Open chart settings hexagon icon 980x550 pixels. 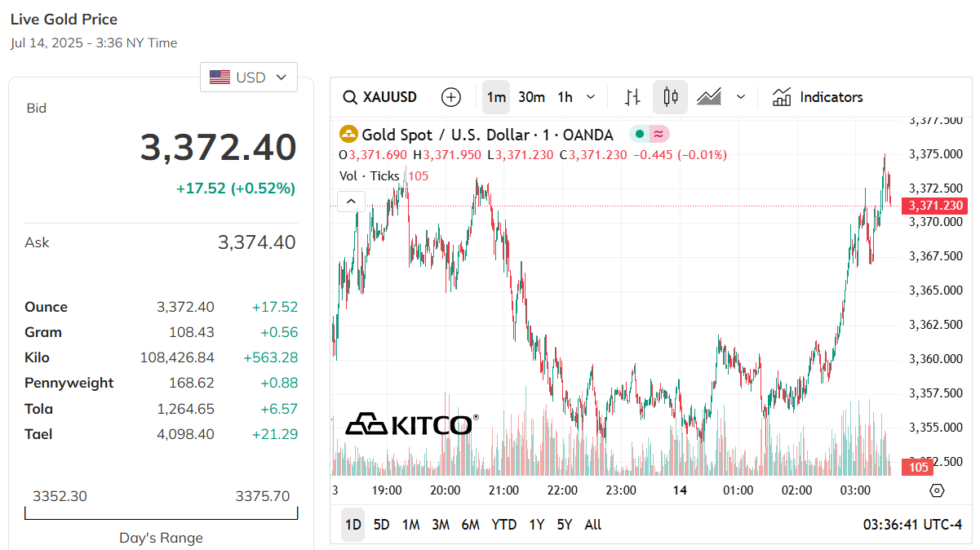coord(937,490)
